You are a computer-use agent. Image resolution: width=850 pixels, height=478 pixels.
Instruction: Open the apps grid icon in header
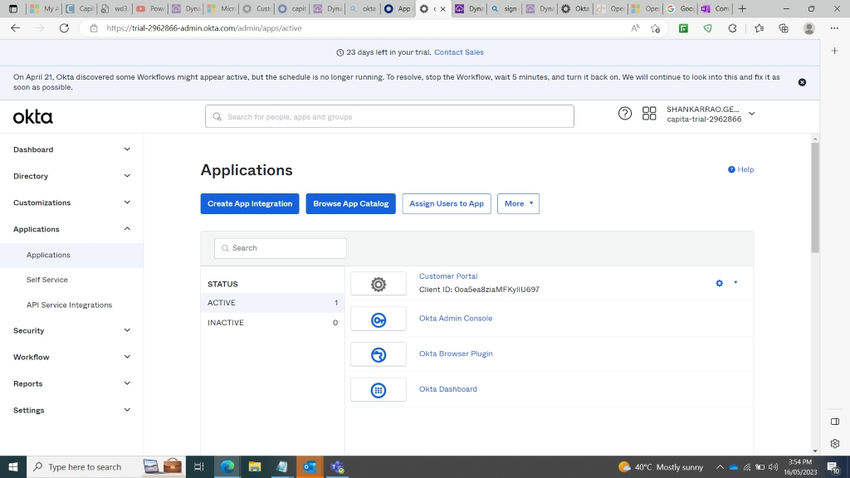click(x=649, y=113)
